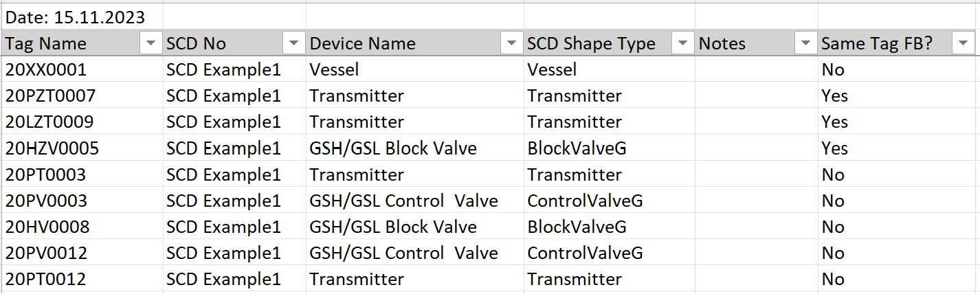Select the BlockValveG cell for 20HV0008
The height and width of the screenshot is (294, 980).
coord(610,227)
